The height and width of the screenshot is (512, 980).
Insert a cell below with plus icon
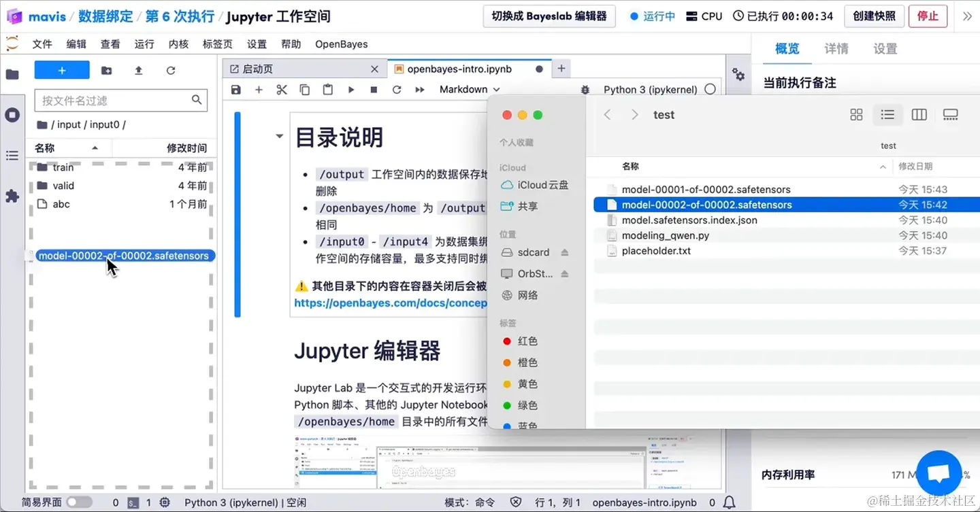coord(259,90)
